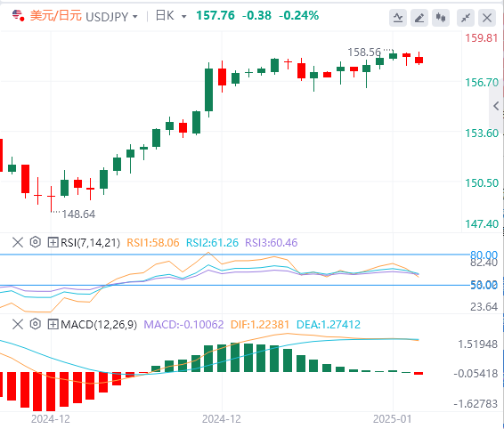Remove the MACD indicator panel
Image resolution: width=504 pixels, height=429 pixels.
point(18,324)
